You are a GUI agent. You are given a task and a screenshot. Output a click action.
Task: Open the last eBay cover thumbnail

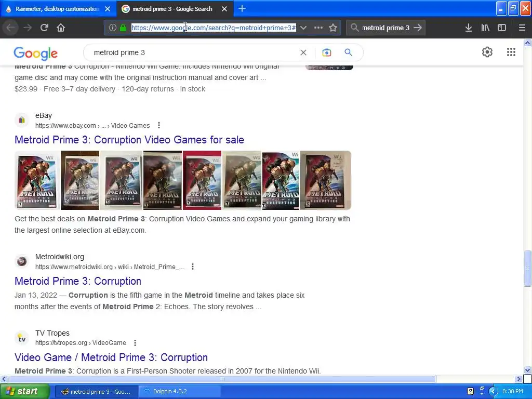325,180
